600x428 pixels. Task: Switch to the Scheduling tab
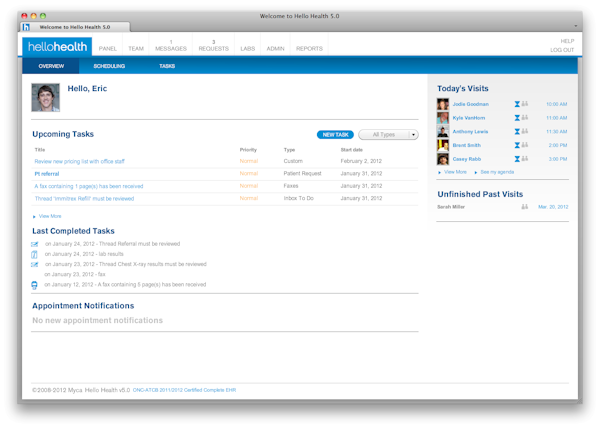tap(109, 66)
